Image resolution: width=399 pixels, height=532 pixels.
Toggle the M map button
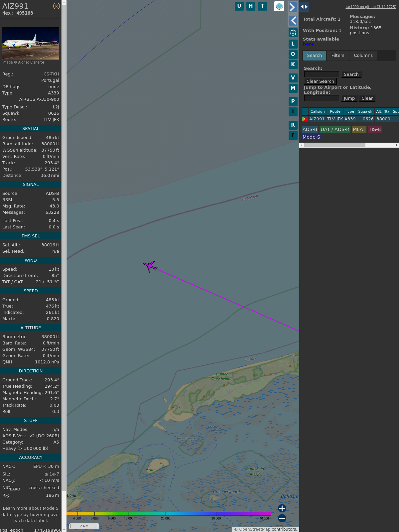(293, 88)
